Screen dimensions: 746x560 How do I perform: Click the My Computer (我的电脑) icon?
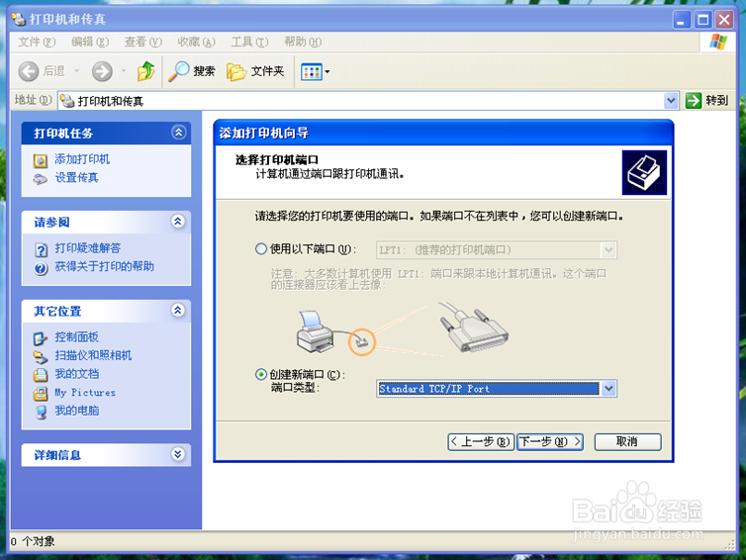(42, 412)
